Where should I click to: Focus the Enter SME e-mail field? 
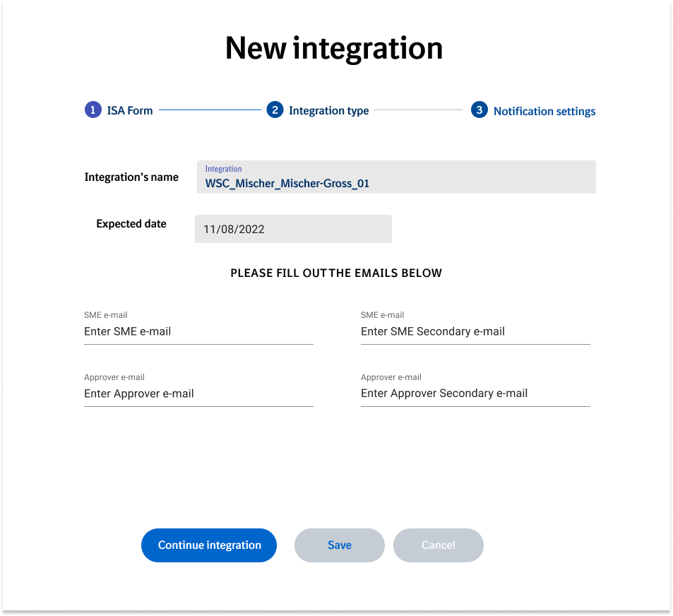pyautogui.click(x=198, y=331)
